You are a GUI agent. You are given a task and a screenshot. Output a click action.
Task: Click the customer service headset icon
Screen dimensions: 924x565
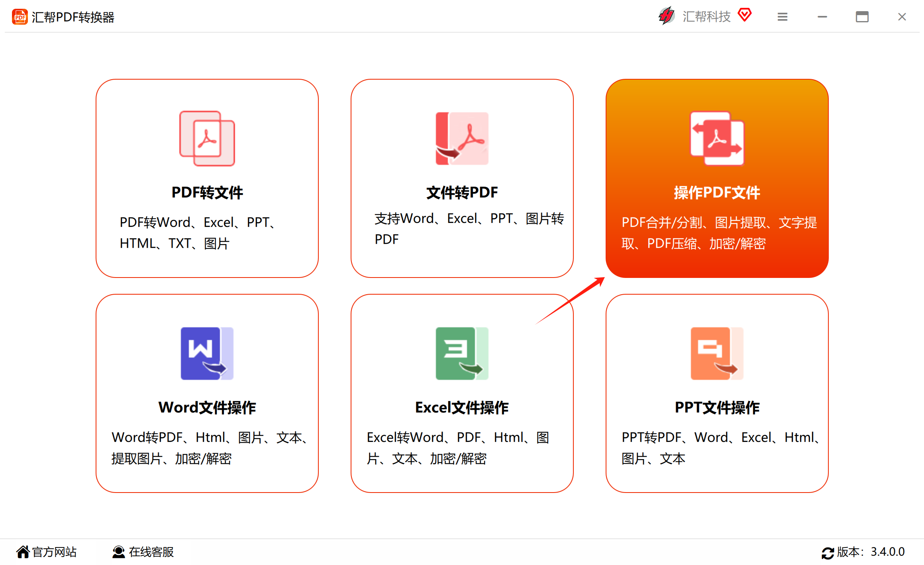pyautogui.click(x=118, y=552)
